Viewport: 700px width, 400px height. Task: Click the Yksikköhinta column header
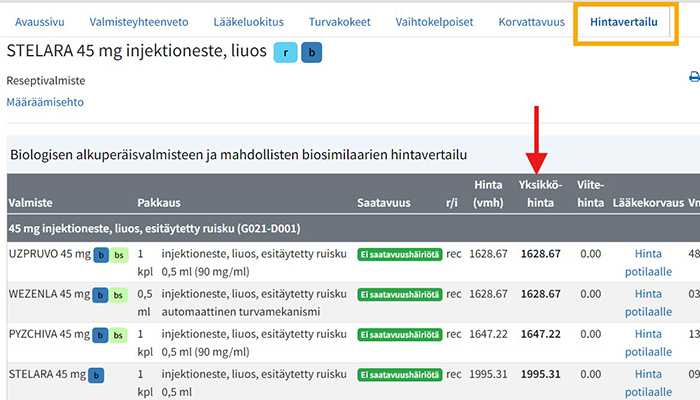[x=540, y=194]
